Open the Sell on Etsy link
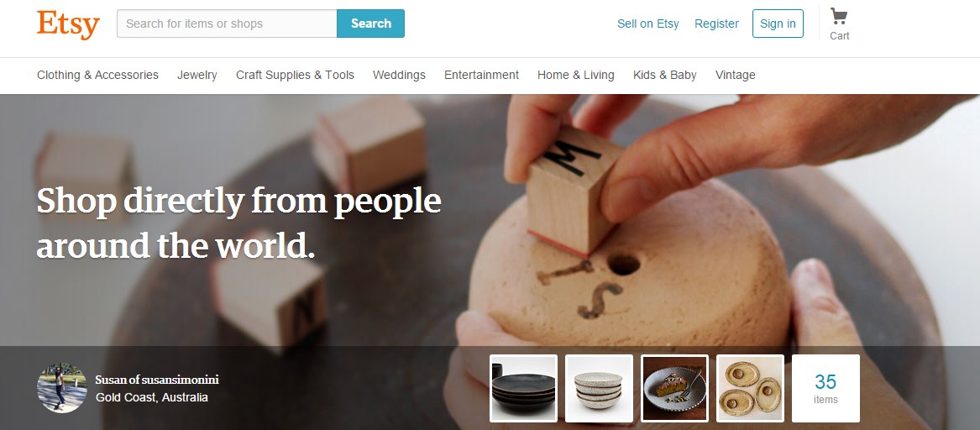The width and height of the screenshot is (980, 430). (x=648, y=24)
